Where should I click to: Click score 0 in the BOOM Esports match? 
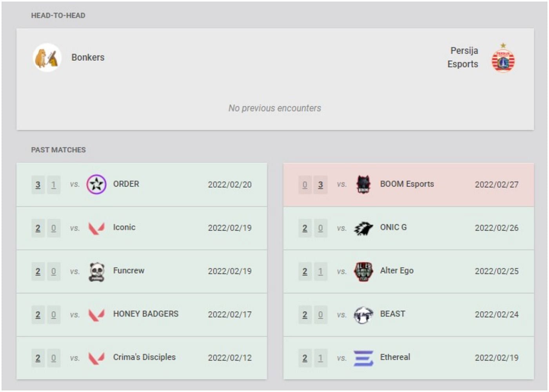click(305, 185)
